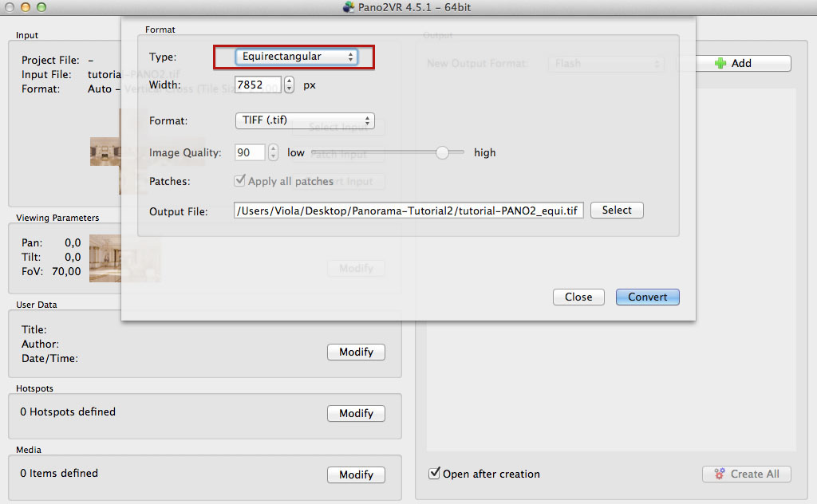Click the '0 Hotspots defined' text
This screenshot has width=817, height=504.
click(68, 411)
